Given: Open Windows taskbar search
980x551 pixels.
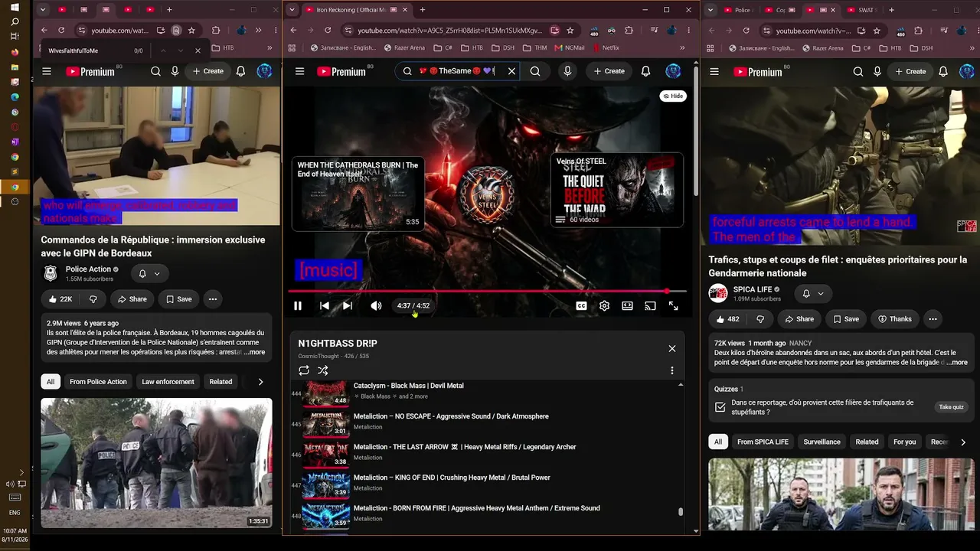Looking at the screenshot, I should click(15, 22).
